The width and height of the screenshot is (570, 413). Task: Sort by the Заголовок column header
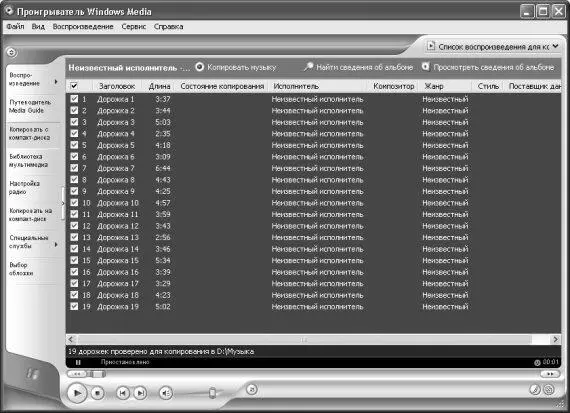coord(117,86)
